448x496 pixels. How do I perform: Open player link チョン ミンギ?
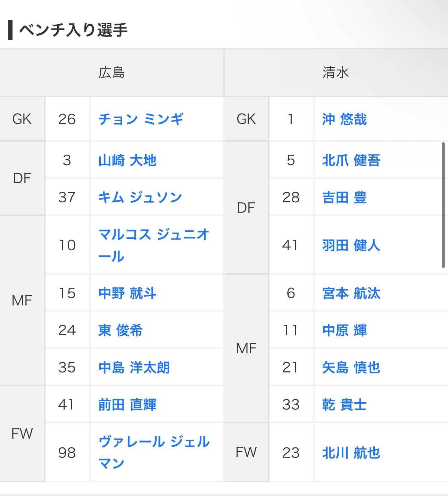pyautogui.click(x=141, y=119)
